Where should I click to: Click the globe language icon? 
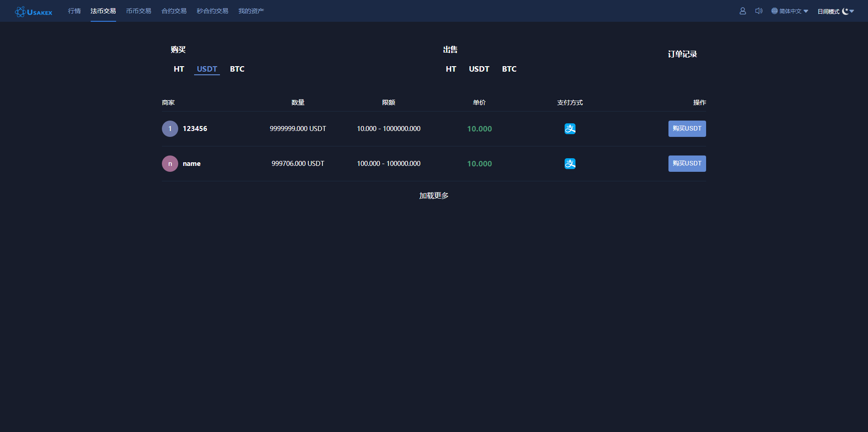point(775,11)
